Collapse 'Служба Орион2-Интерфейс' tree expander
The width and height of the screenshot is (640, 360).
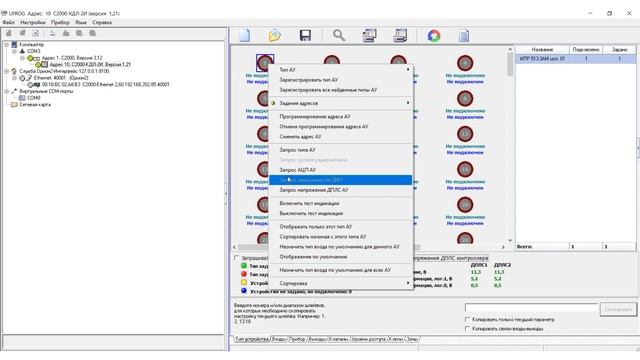(7, 71)
